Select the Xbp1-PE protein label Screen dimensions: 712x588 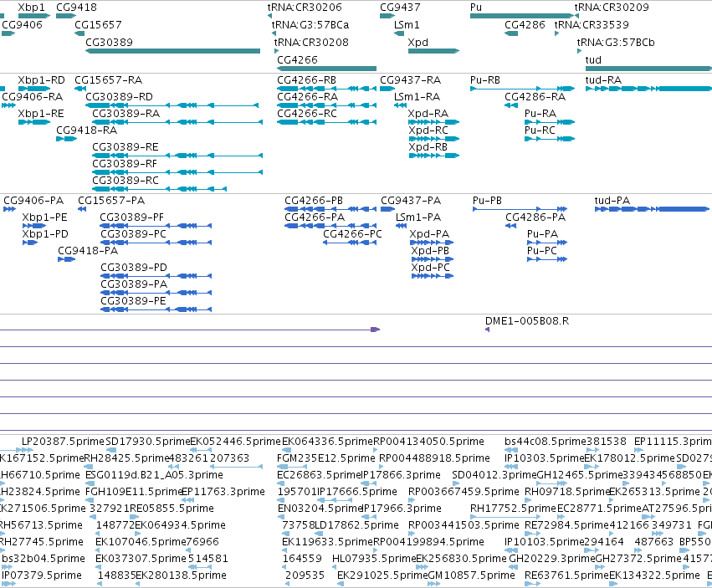click(x=44, y=217)
